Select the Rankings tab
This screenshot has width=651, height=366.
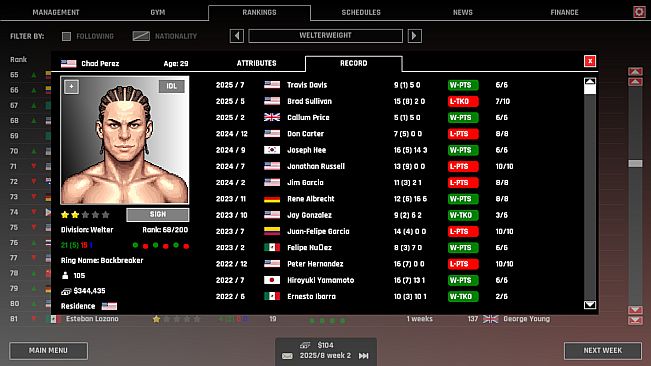click(259, 12)
